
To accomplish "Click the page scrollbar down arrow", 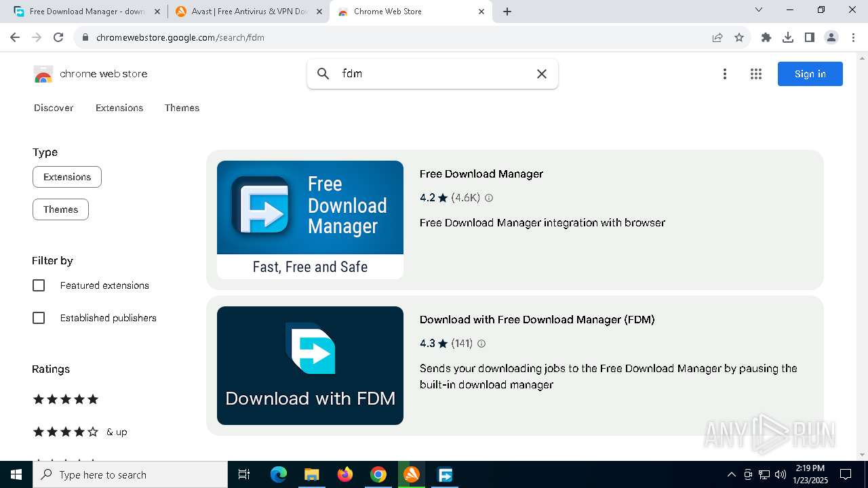I will (863, 455).
